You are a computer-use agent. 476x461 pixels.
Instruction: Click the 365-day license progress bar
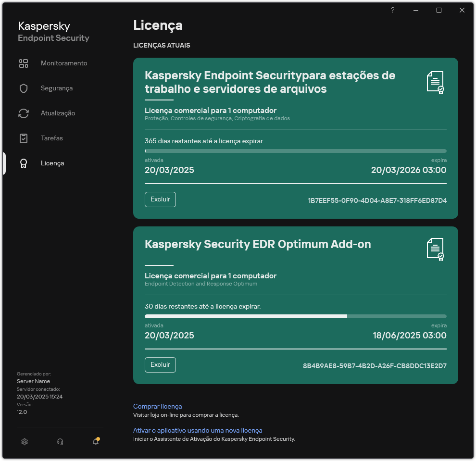click(295, 151)
